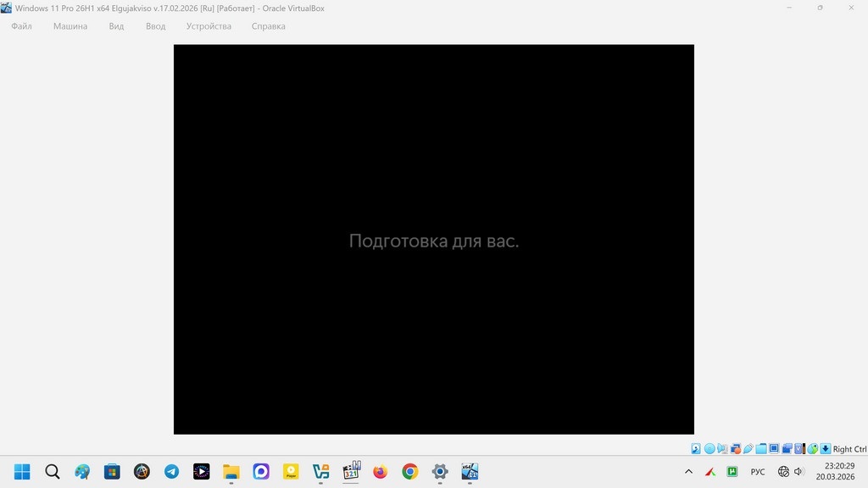Image resolution: width=868 pixels, height=488 pixels.
Task: Open the network adapter status icon
Action: point(736,449)
